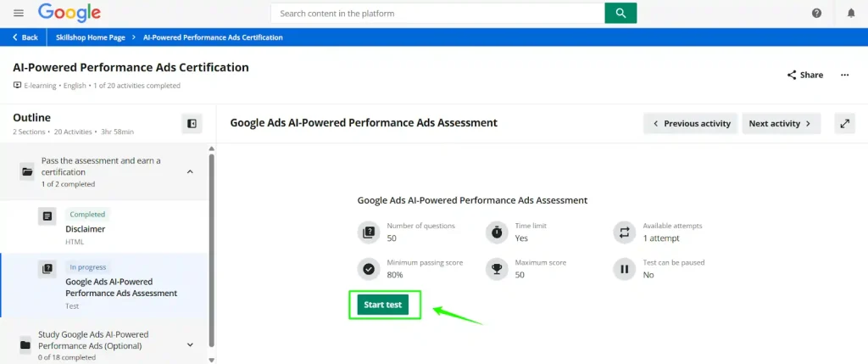868x364 pixels.
Task: Click the Minimum passing score check icon
Action: coord(368,269)
